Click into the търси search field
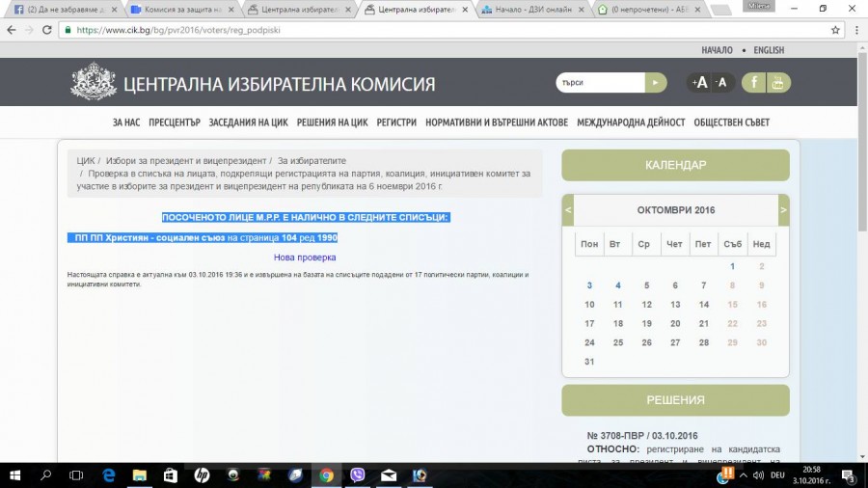 tap(599, 83)
